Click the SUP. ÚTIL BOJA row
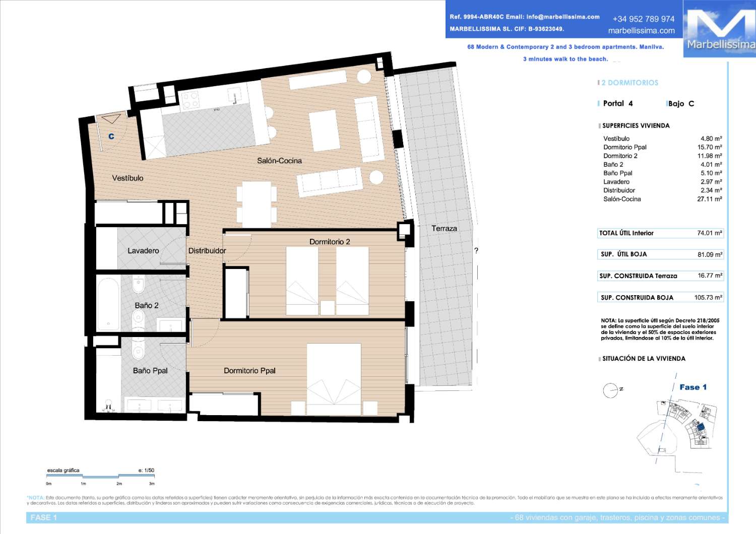The height and width of the screenshot is (534, 756). pyautogui.click(x=661, y=254)
